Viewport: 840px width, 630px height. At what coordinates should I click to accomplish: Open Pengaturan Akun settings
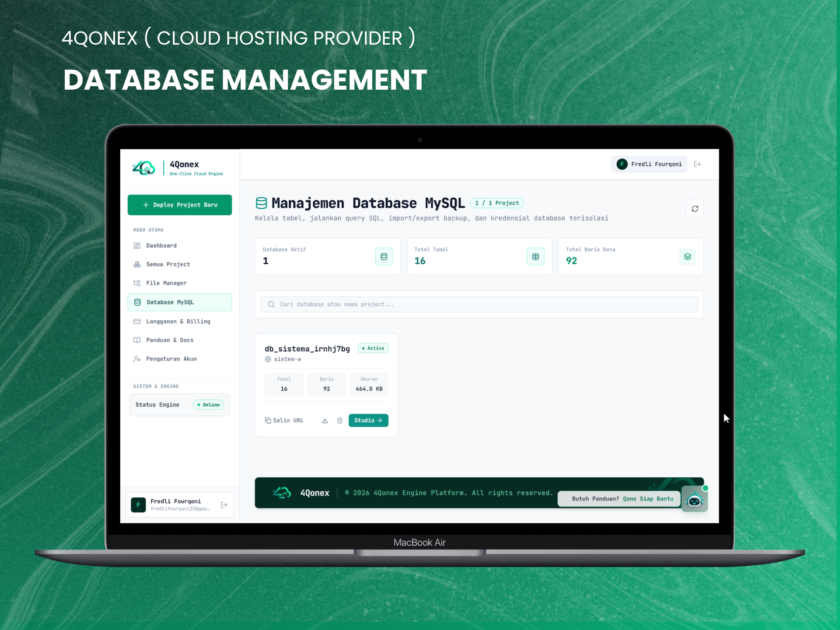179,359
